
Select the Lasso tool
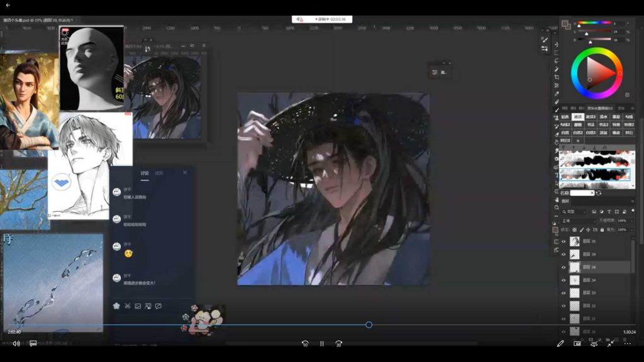pyautogui.click(x=557, y=61)
